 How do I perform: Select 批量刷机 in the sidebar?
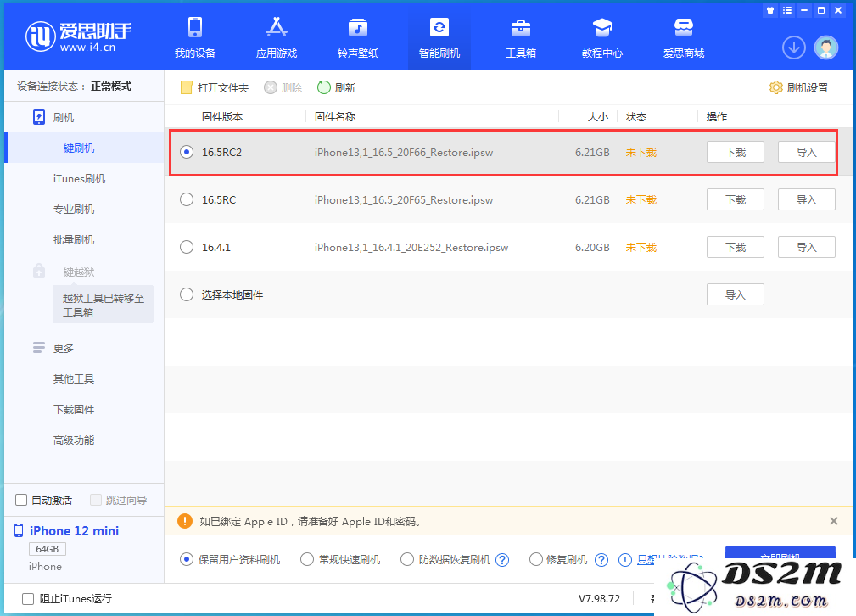[74, 240]
